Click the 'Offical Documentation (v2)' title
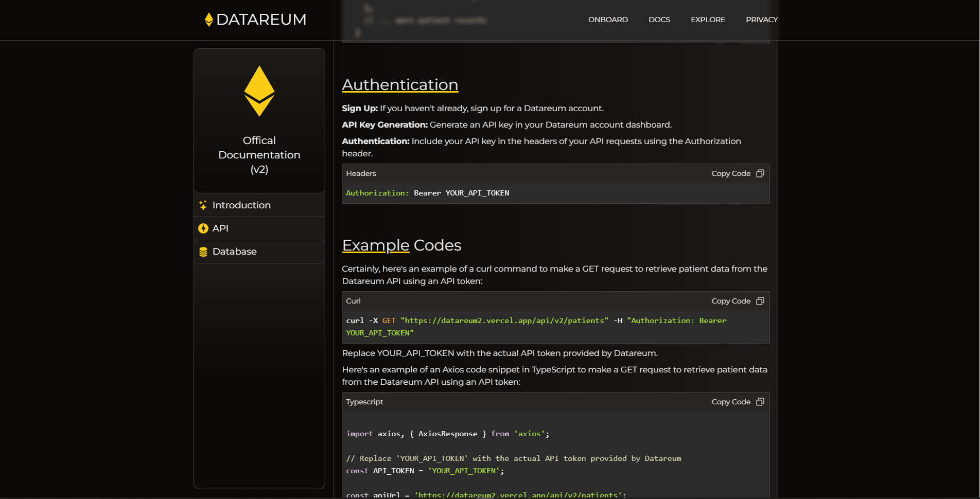This screenshot has height=499, width=980. 259,155
